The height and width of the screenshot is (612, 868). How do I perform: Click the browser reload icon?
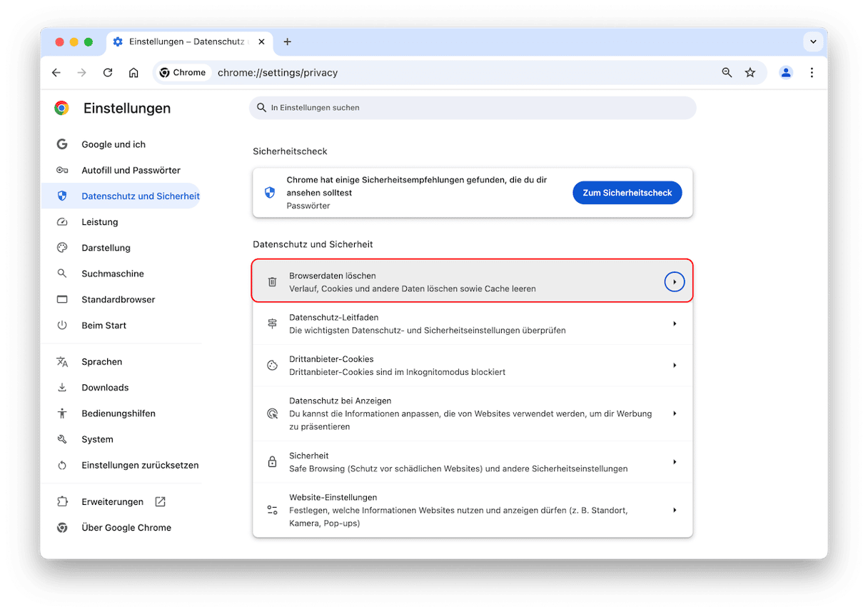coord(108,72)
